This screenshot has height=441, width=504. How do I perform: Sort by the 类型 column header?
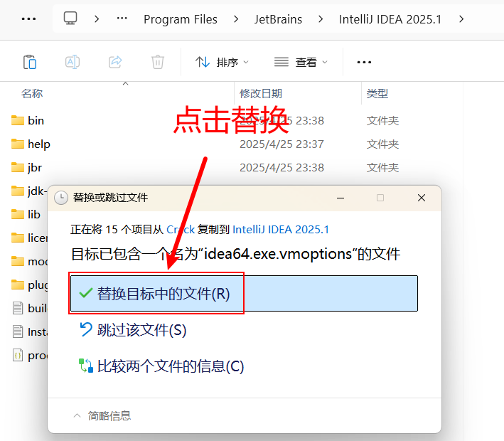coord(377,94)
